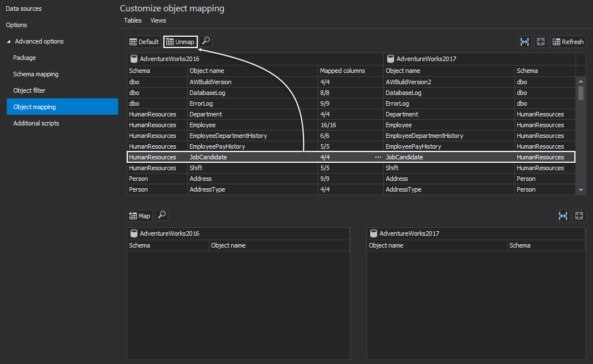Screen dimensions: 593x364
Task: Click the auto-fit columns icon beside Refresh
Action: (x=526, y=42)
